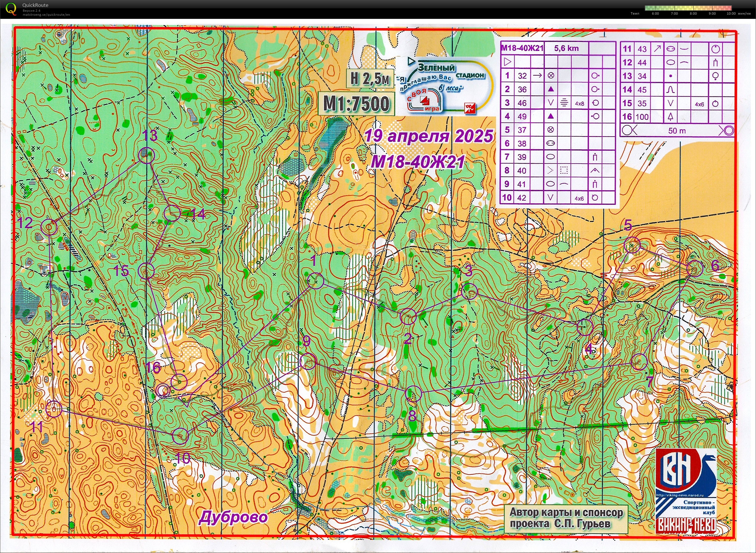The image size is (756, 553).
Task: Click the start triangle in description table
Action: pos(508,62)
